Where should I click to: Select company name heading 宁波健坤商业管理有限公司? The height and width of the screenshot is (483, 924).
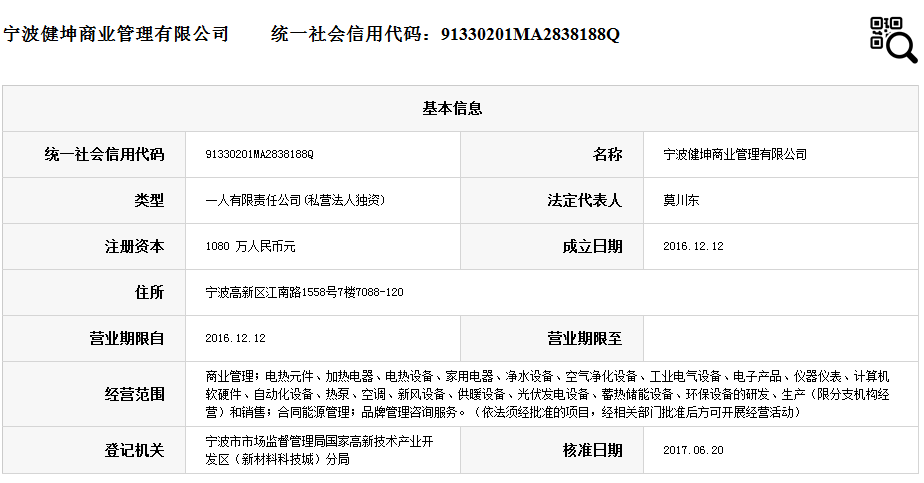click(116, 34)
